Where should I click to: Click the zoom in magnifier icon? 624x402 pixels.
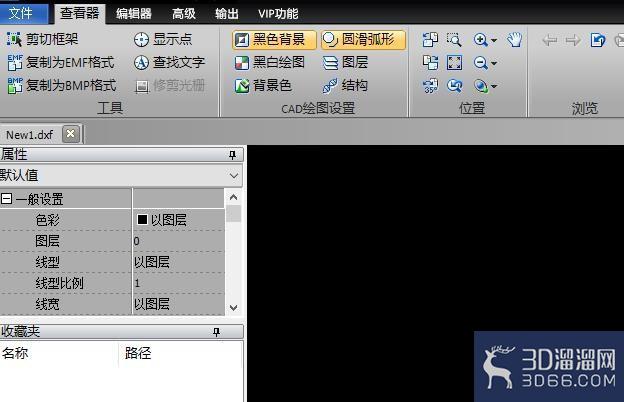[x=480, y=39]
